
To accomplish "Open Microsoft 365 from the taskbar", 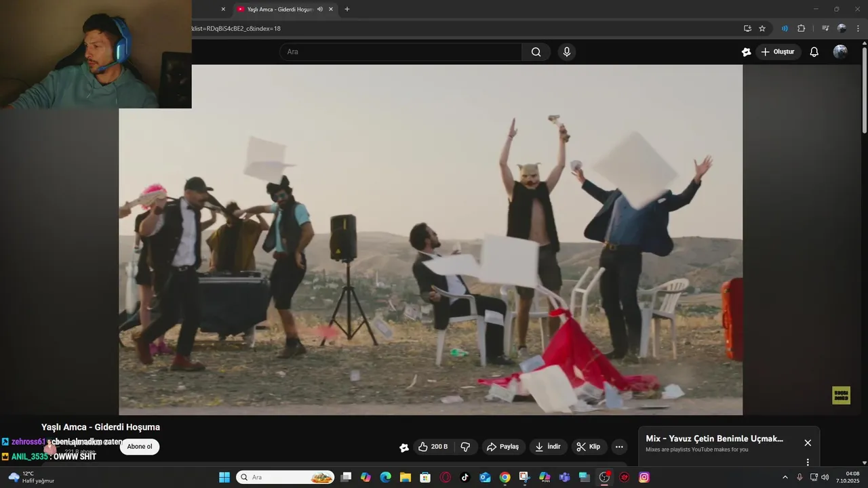I will point(545,477).
